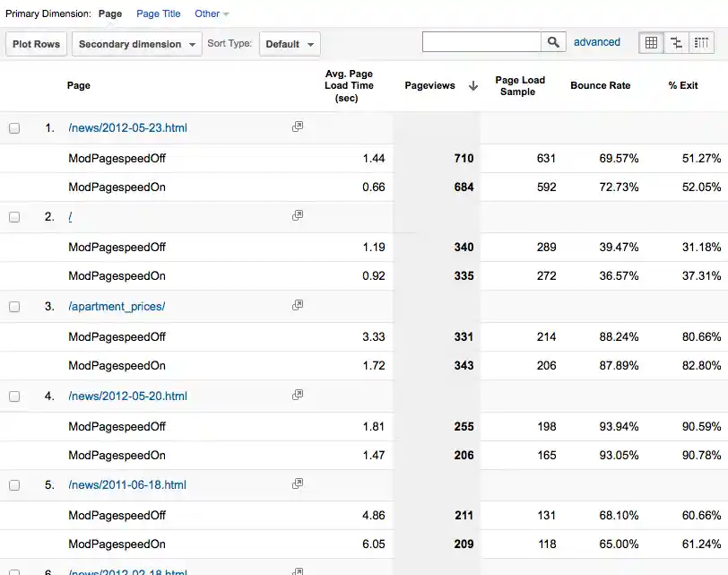This screenshot has width=728, height=575.
Task: Open the Secondary dimension dropdown
Action: (137, 44)
